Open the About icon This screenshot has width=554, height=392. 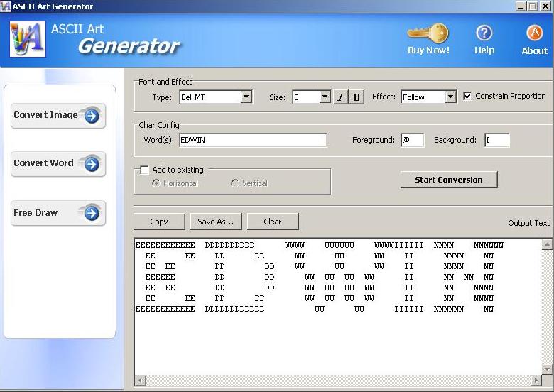click(x=535, y=33)
